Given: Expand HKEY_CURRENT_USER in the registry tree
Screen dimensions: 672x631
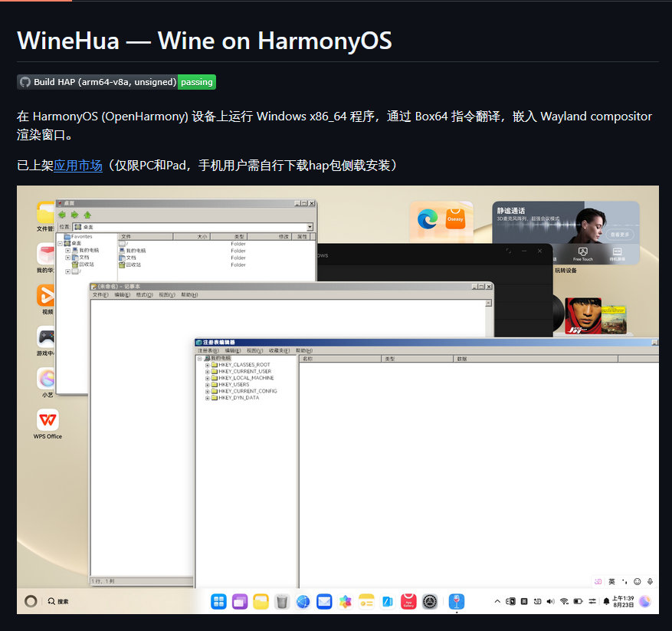Looking at the screenshot, I should (208, 372).
